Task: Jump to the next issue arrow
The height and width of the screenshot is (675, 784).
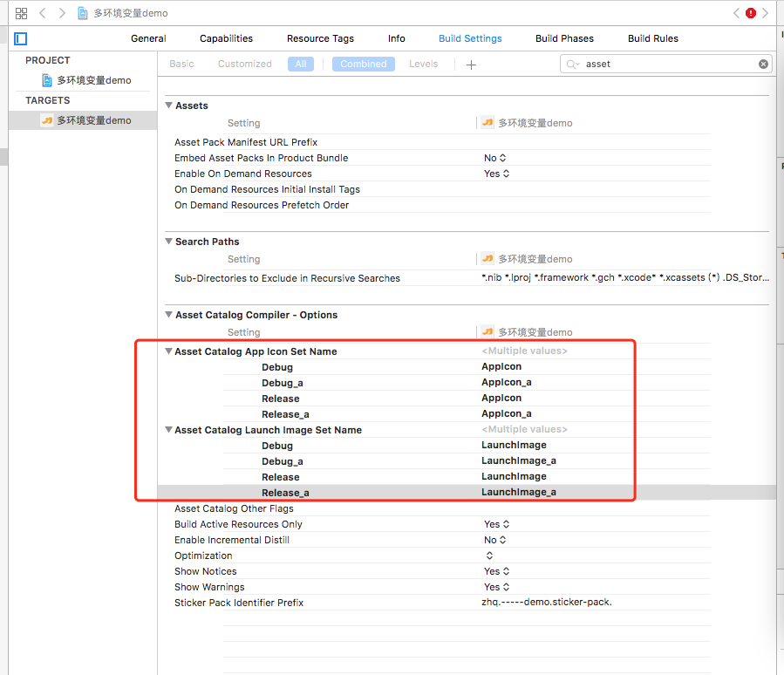Action: 765,13
